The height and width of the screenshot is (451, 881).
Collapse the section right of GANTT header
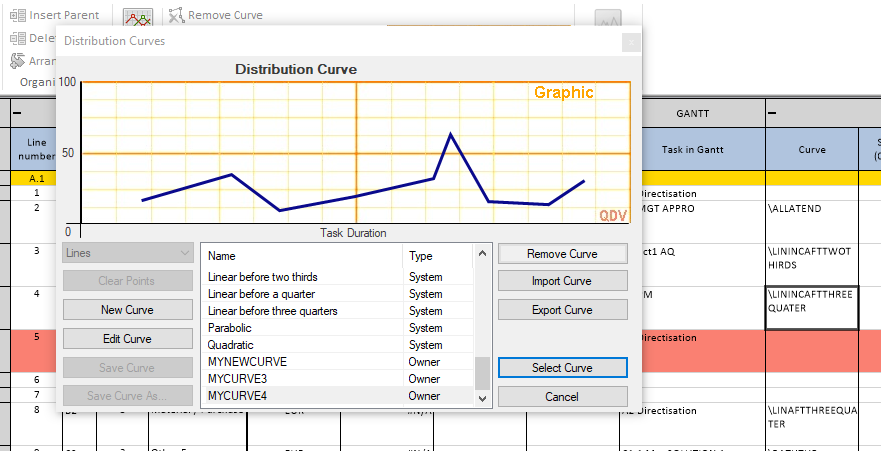[773, 113]
